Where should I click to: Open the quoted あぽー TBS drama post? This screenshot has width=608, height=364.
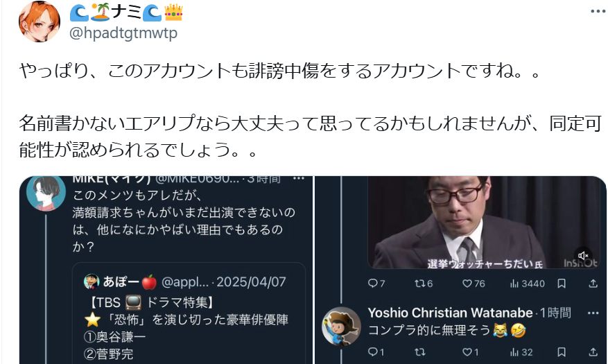189,314
